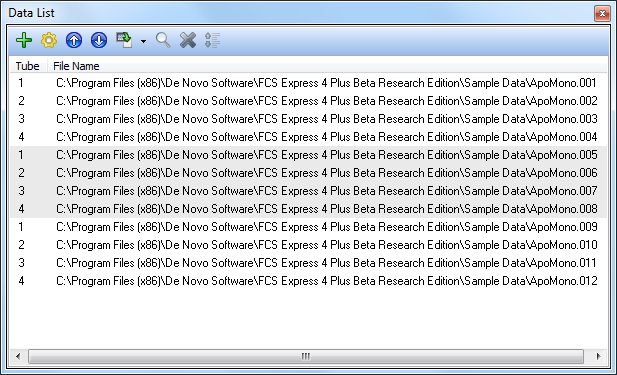Select the row ending ApoMono.002

click(308, 101)
